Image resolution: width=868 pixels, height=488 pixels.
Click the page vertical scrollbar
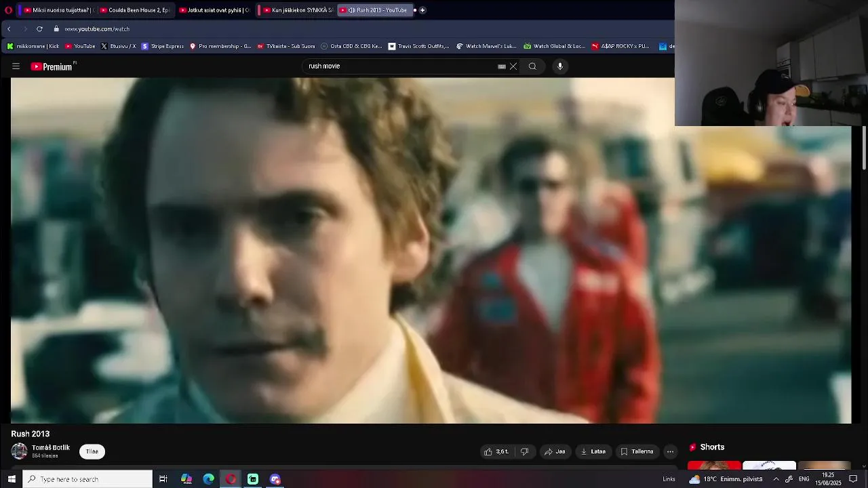(x=864, y=149)
